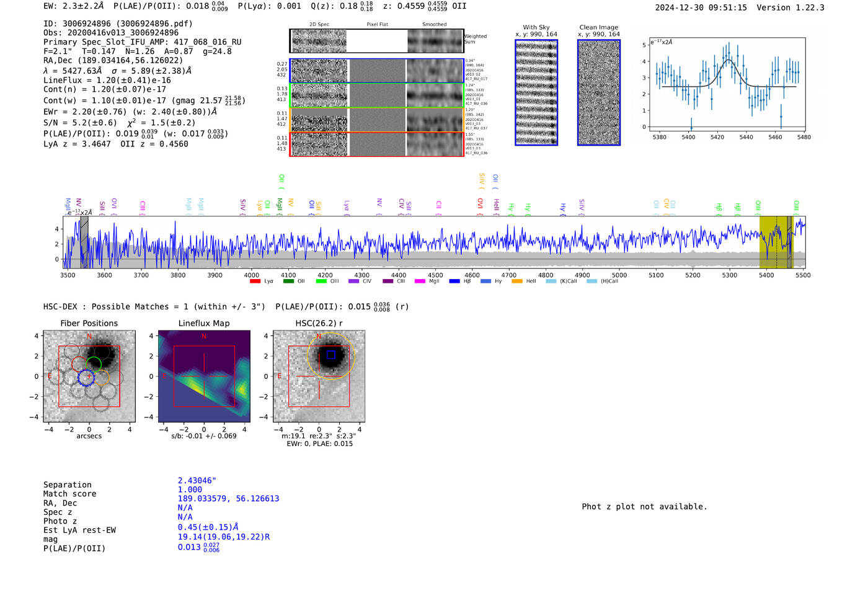Click the purple CIV legend swatch
Screen dimensions: 868x591
click(353, 282)
